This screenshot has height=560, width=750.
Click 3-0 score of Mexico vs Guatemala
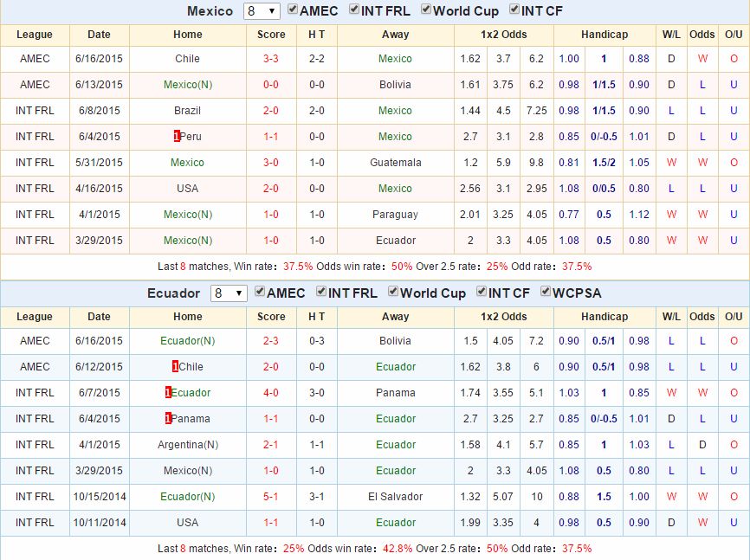(271, 163)
